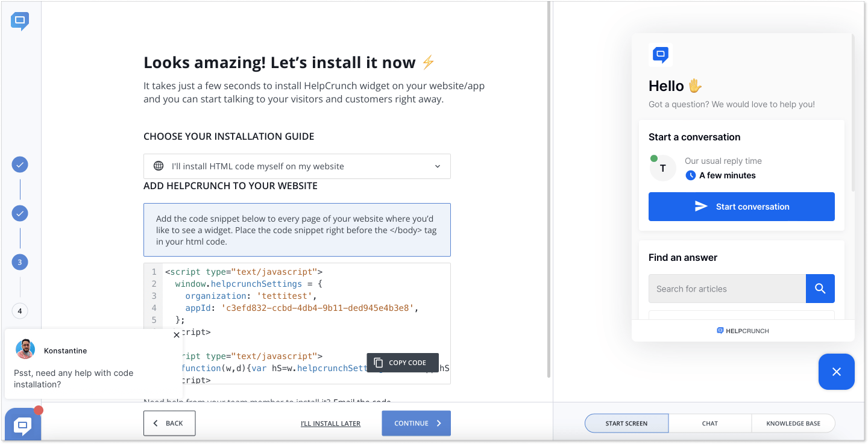Viewport: 868px width, 444px height.
Task: Click globe icon in installation dropdown
Action: (x=159, y=166)
